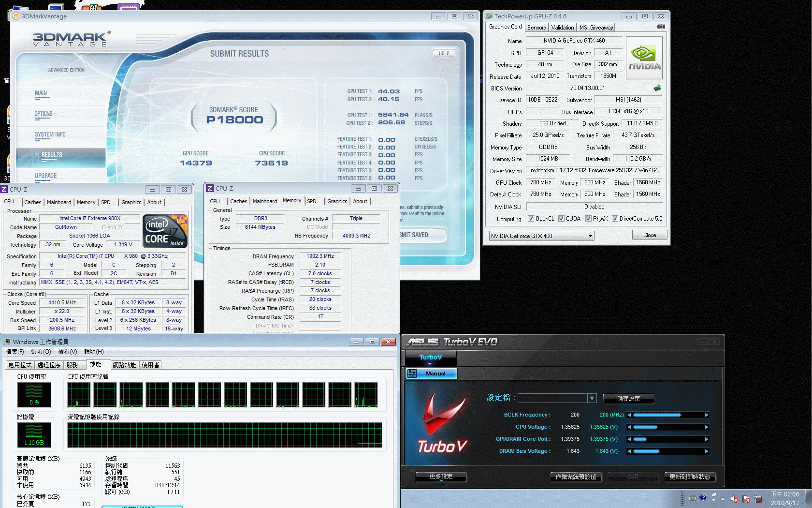Screen dimensions: 812x508
Task: Click the TurboV profile name field
Action: 552,398
